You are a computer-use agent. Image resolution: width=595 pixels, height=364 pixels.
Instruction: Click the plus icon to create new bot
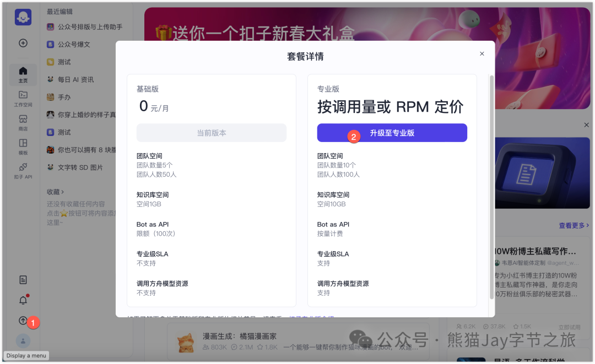point(23,42)
